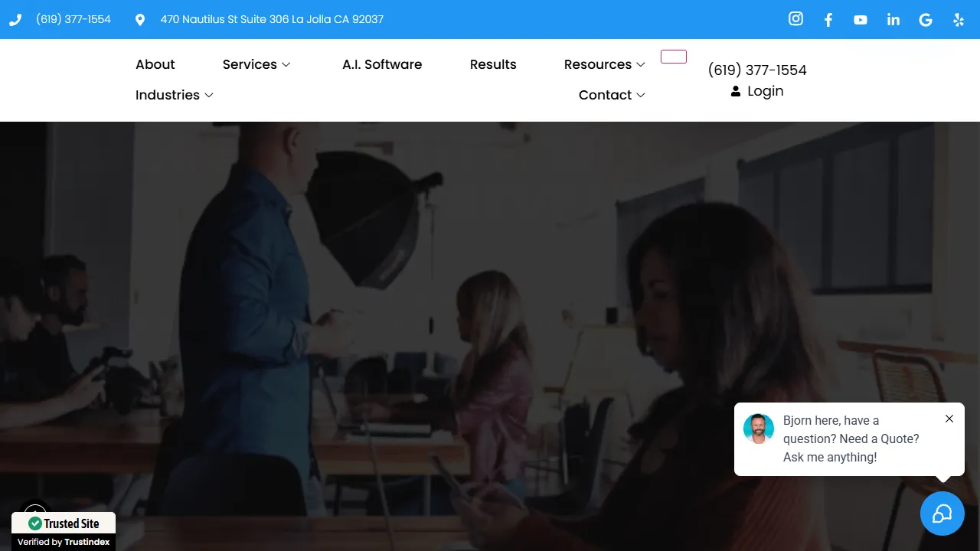Viewport: 980px width, 551px height.
Task: Close the Bjorn chat popup
Action: point(949,419)
